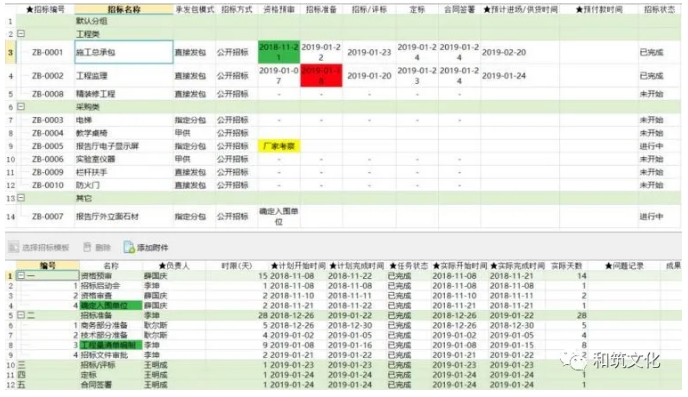Click the 资格预审 column header

[x=279, y=9]
